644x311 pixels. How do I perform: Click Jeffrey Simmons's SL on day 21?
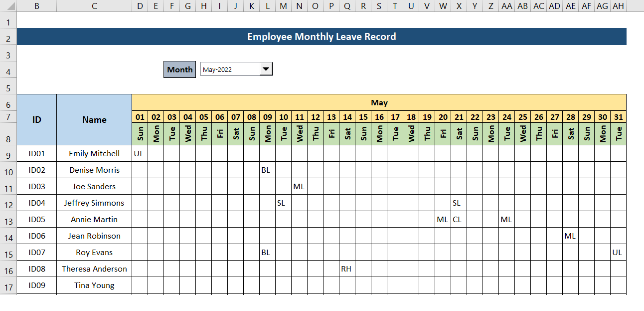click(x=459, y=203)
